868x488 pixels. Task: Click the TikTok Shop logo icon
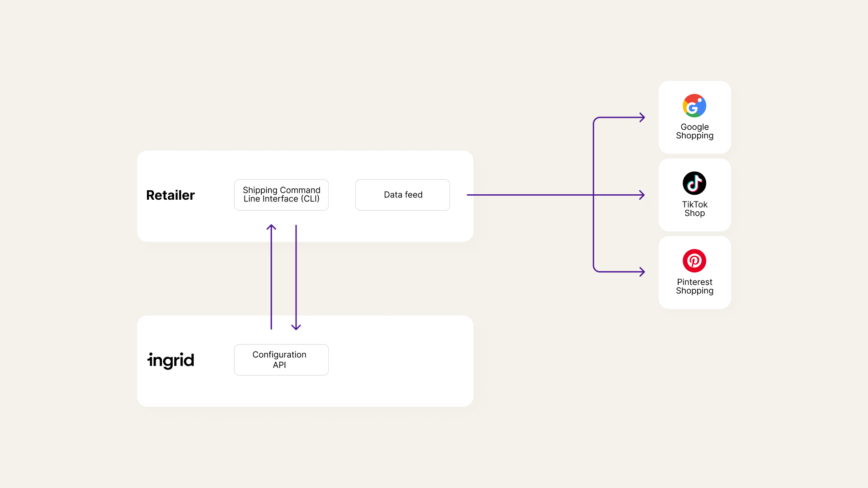pos(694,183)
